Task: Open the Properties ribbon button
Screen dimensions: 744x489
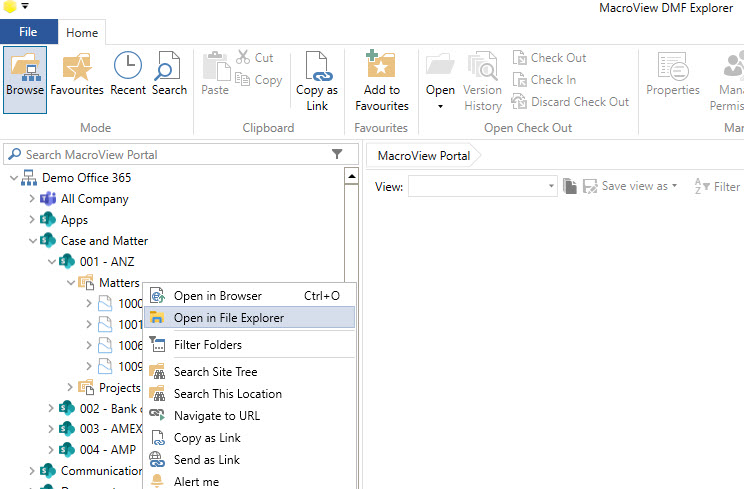Action: 672,74
